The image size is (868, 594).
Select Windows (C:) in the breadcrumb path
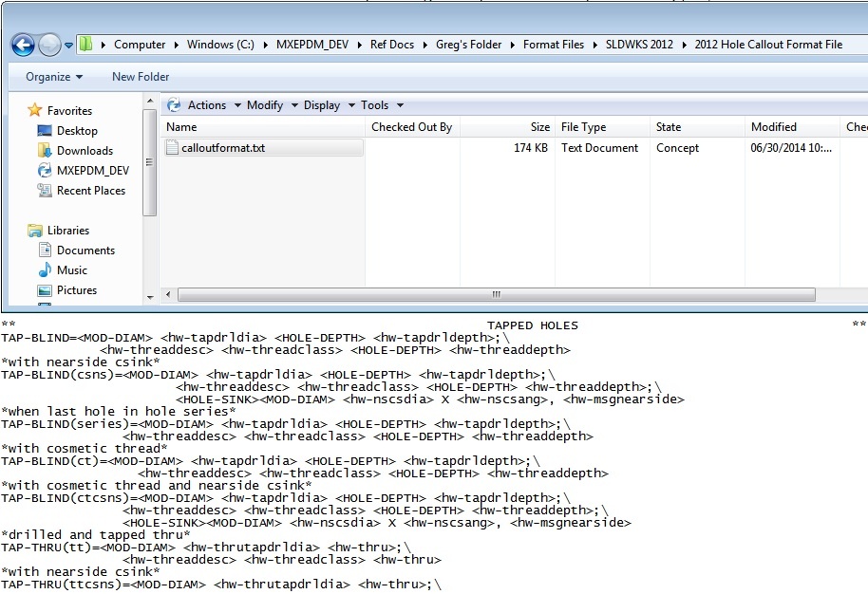pyautogui.click(x=220, y=45)
